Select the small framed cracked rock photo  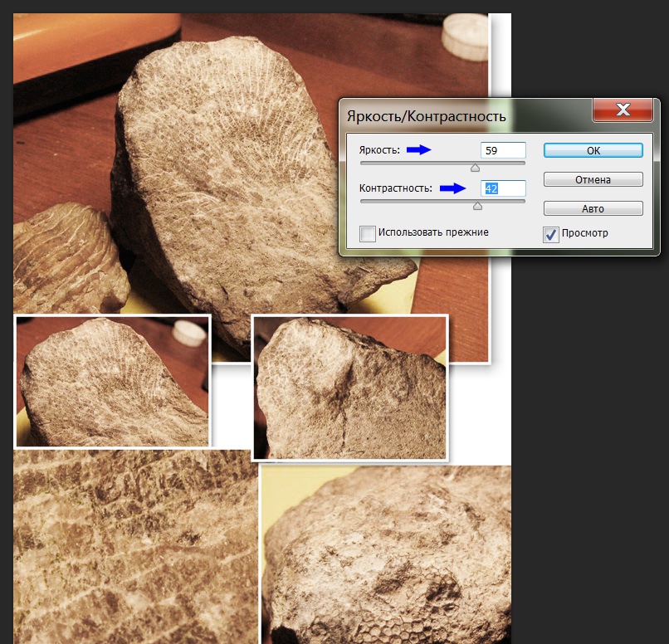coord(349,388)
